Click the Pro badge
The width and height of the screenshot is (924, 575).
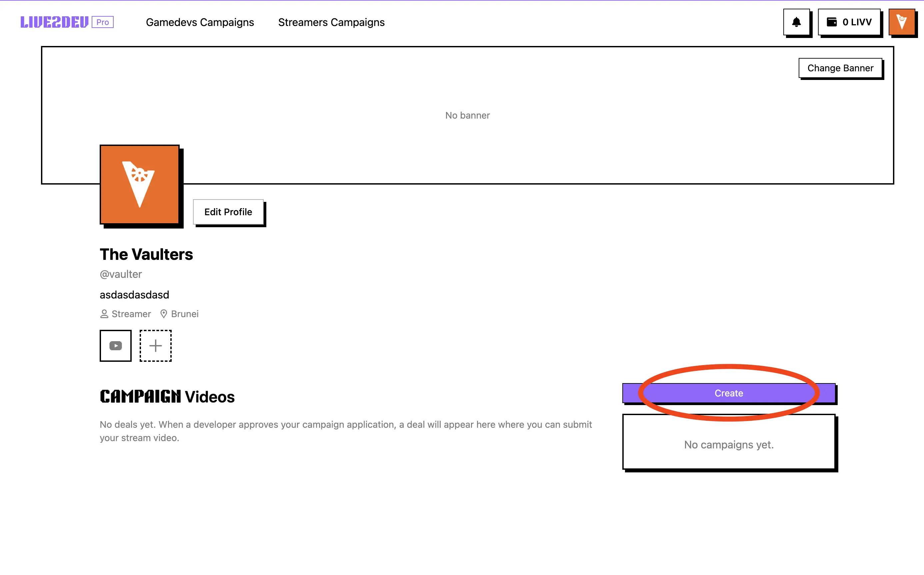[x=103, y=22]
